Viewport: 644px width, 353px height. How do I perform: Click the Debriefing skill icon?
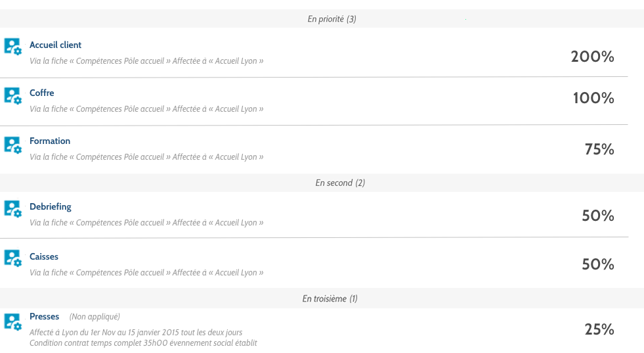[x=12, y=209]
